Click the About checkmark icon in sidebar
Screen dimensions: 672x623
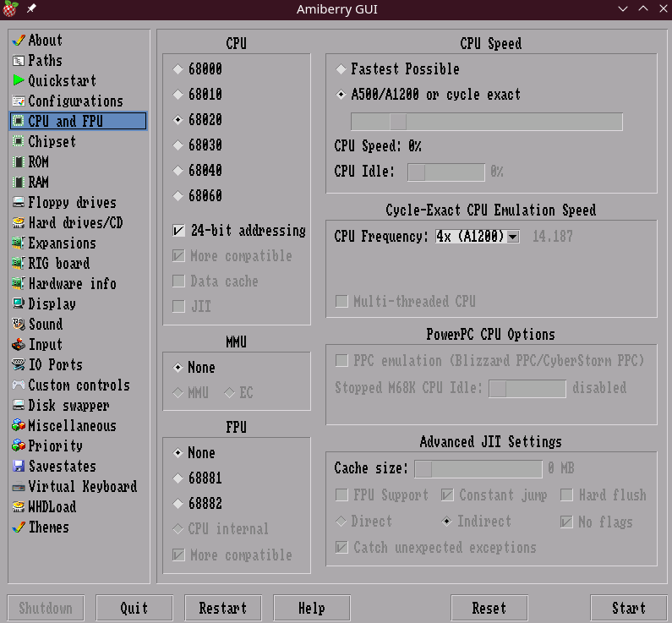[19, 41]
